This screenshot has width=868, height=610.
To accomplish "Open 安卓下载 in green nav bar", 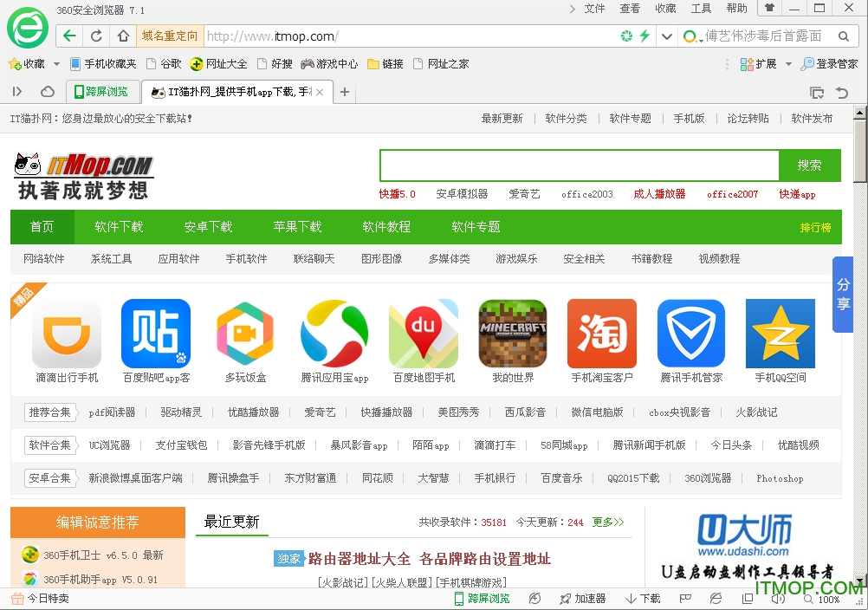I will pos(208,226).
